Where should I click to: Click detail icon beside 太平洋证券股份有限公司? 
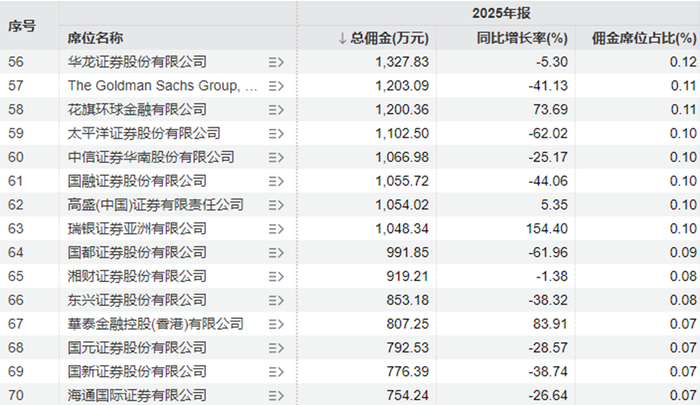(x=277, y=133)
